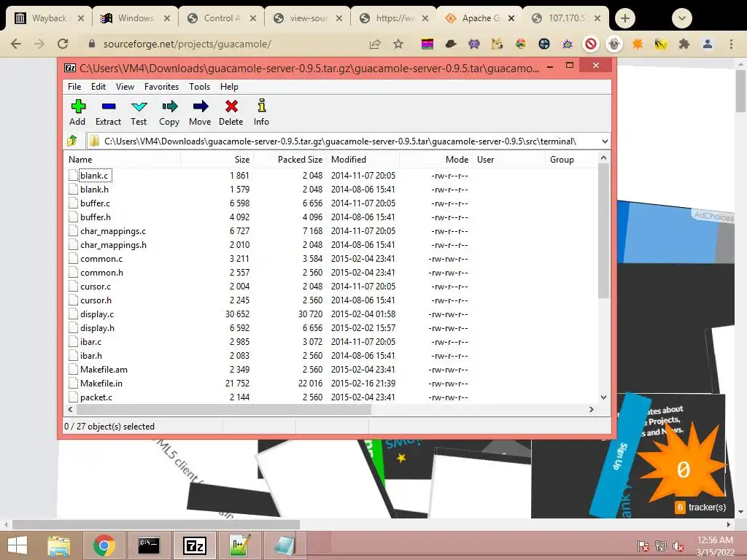747x560 pixels.
Task: Select the file ibar.h
Action: point(91,356)
